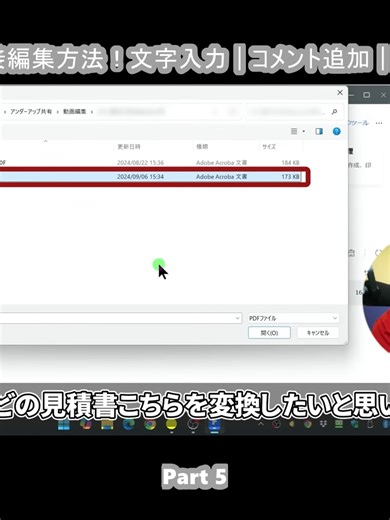This screenshot has height=520, width=390.
Task: Maximize the background application window
Action: tap(367, 95)
